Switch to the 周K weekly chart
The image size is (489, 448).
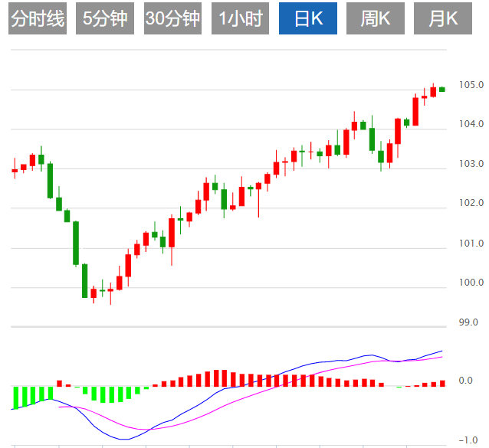tap(375, 19)
